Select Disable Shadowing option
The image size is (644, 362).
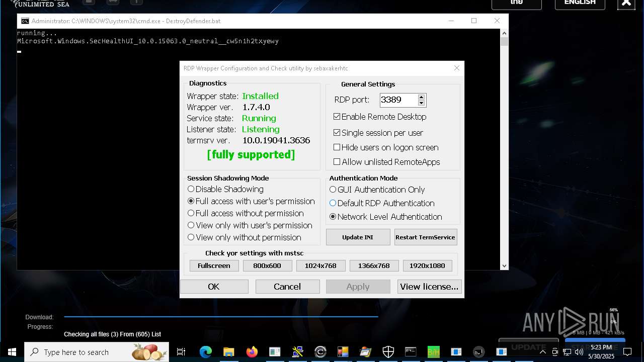click(x=191, y=189)
